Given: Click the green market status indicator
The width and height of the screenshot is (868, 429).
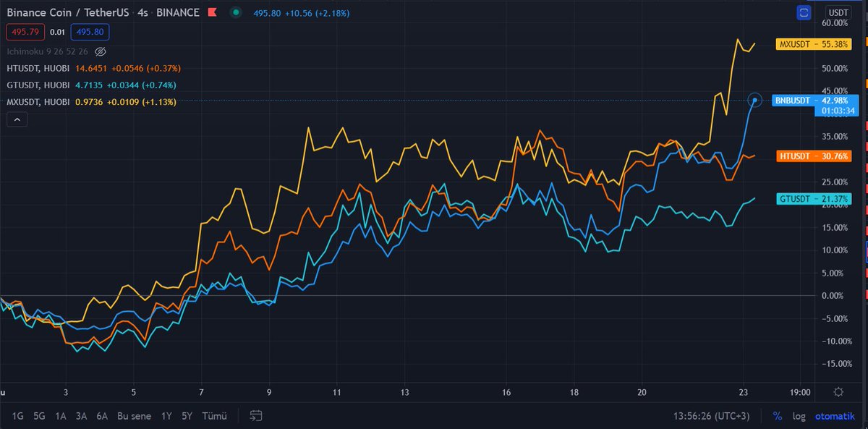Looking at the screenshot, I should (236, 12).
